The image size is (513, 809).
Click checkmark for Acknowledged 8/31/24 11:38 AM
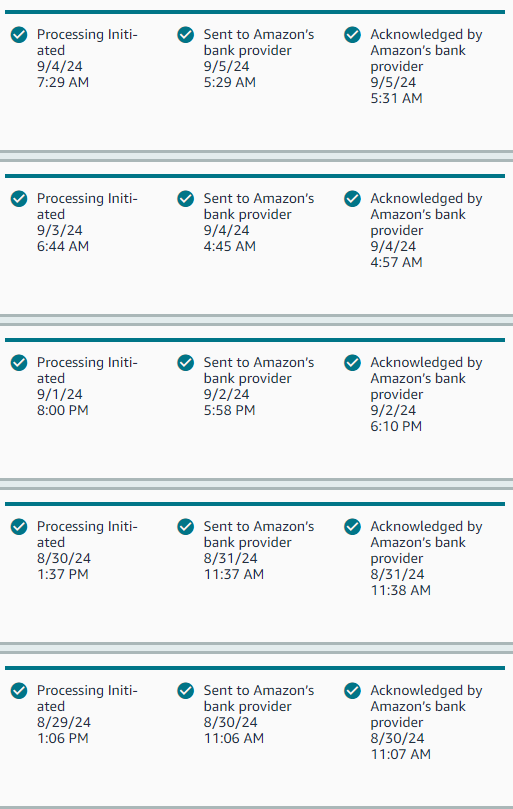[352, 527]
